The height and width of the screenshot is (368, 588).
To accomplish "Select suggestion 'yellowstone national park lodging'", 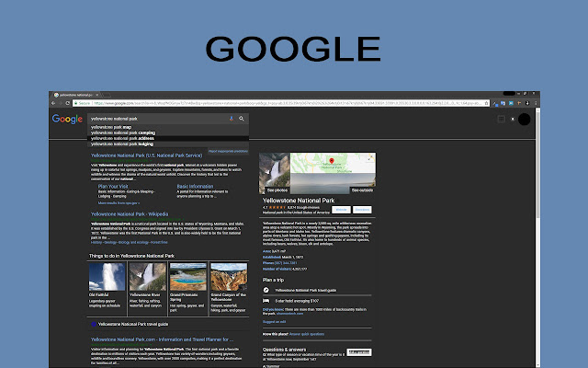I will pyautogui.click(x=168, y=144).
